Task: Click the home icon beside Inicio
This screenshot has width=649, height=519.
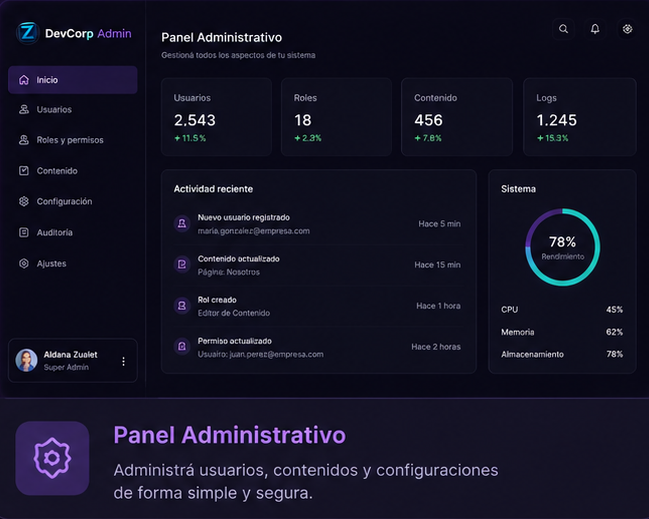Action: coord(24,80)
